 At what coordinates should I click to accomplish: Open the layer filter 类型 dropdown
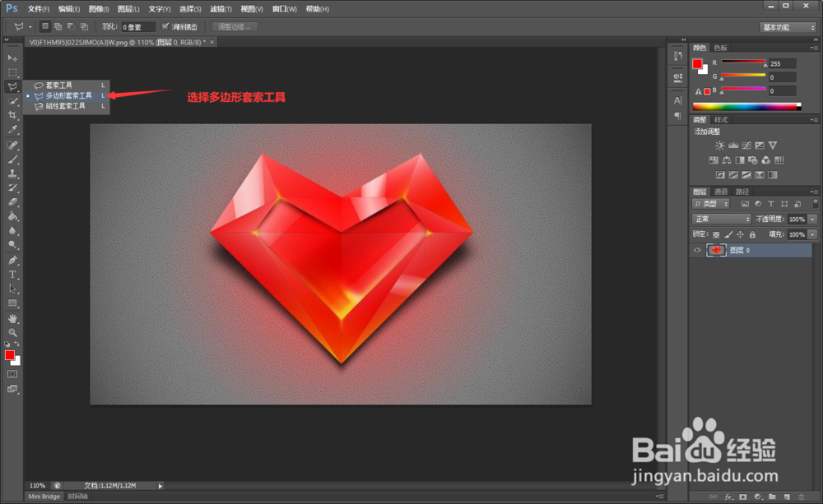pyautogui.click(x=711, y=203)
